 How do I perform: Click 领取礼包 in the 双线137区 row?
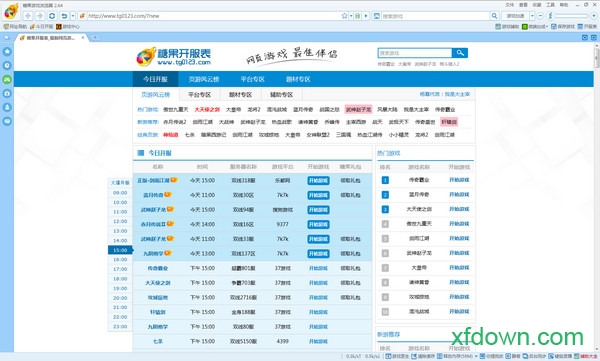coord(351,253)
